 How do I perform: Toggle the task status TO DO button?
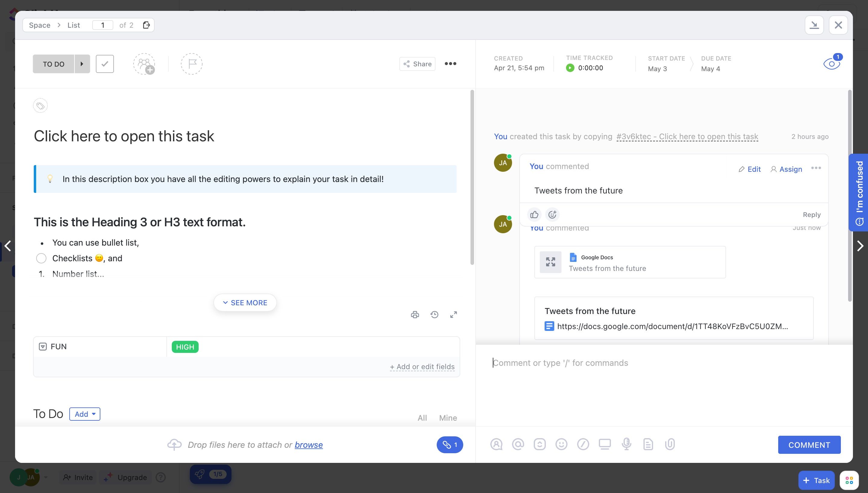53,64
